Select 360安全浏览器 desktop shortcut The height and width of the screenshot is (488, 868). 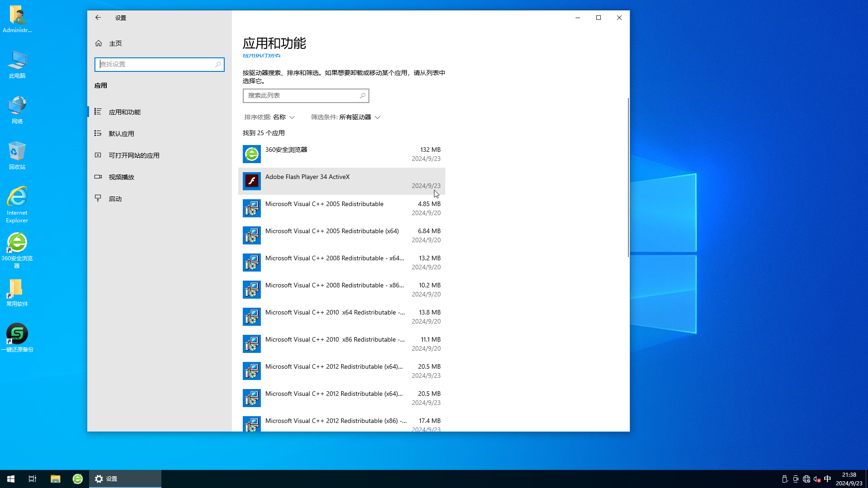pos(17,251)
